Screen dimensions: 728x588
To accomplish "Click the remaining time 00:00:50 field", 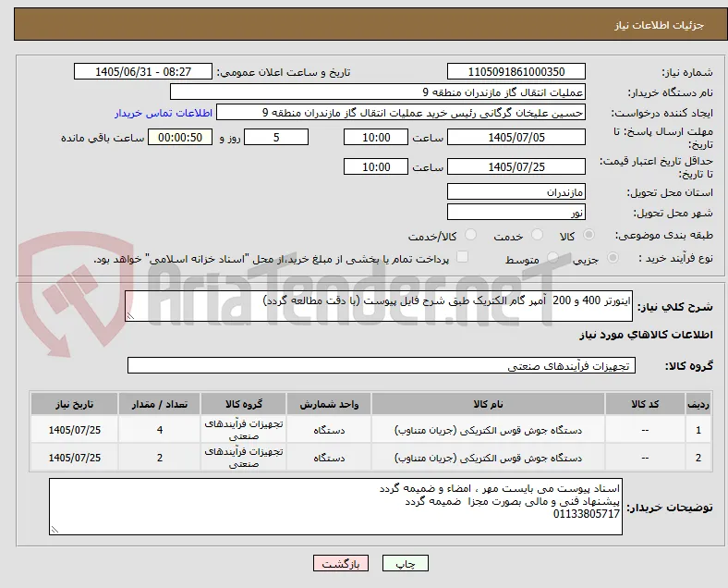I will pos(180,137).
